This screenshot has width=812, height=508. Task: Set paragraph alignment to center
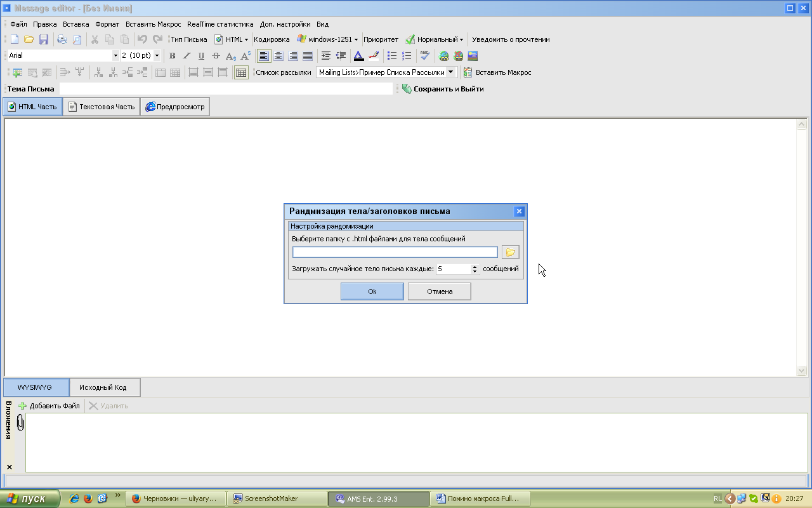(x=278, y=56)
